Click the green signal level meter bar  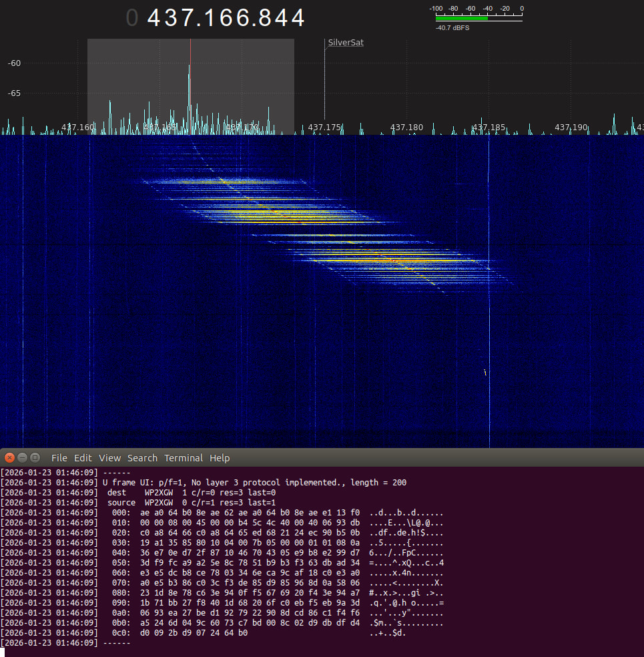point(461,19)
